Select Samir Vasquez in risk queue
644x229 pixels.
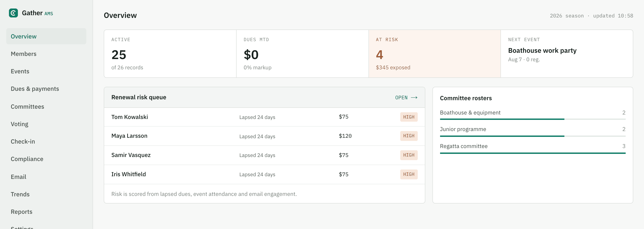point(265,155)
